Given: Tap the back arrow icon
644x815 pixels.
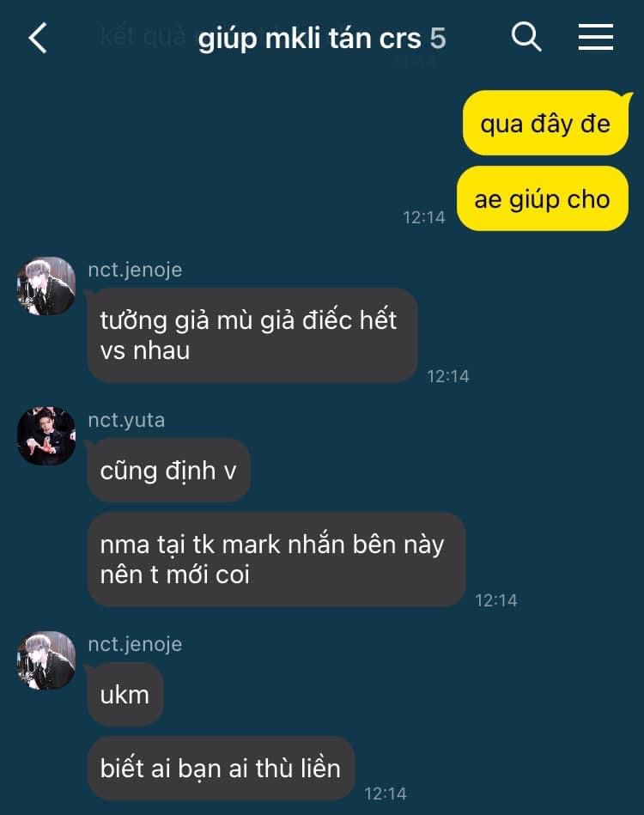Looking at the screenshot, I should (x=38, y=38).
